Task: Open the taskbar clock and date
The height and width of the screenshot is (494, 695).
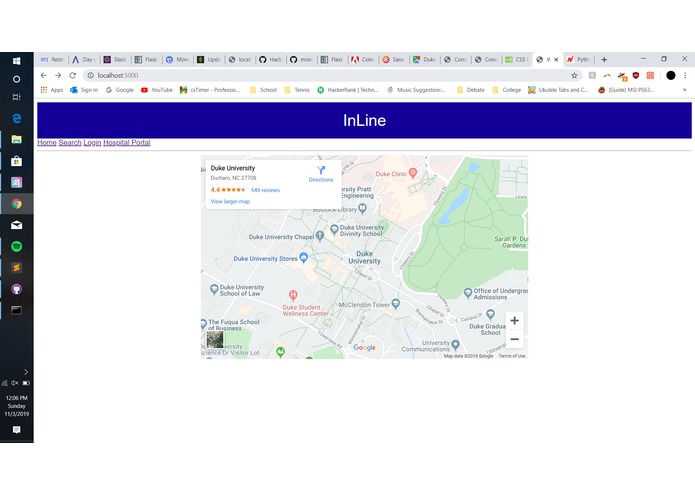Action: 16,406
